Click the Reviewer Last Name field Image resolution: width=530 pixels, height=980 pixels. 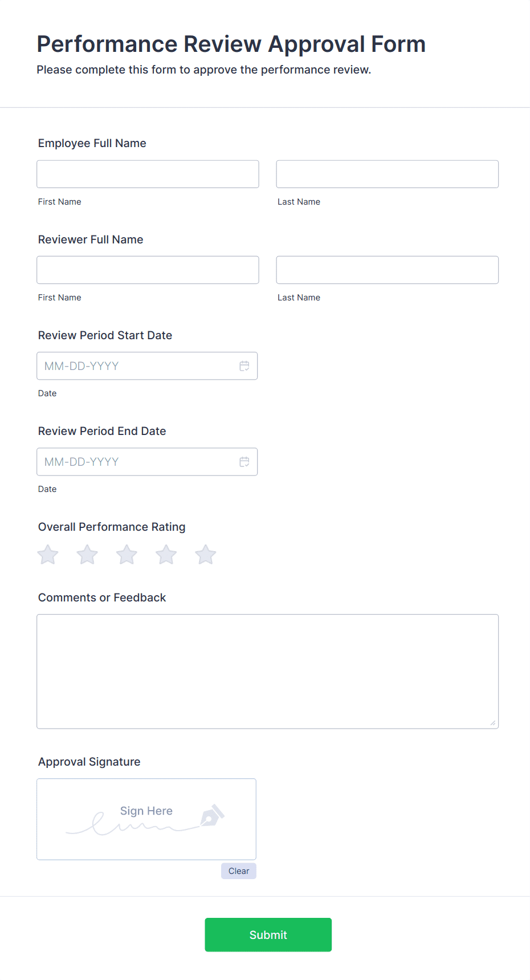coord(387,270)
